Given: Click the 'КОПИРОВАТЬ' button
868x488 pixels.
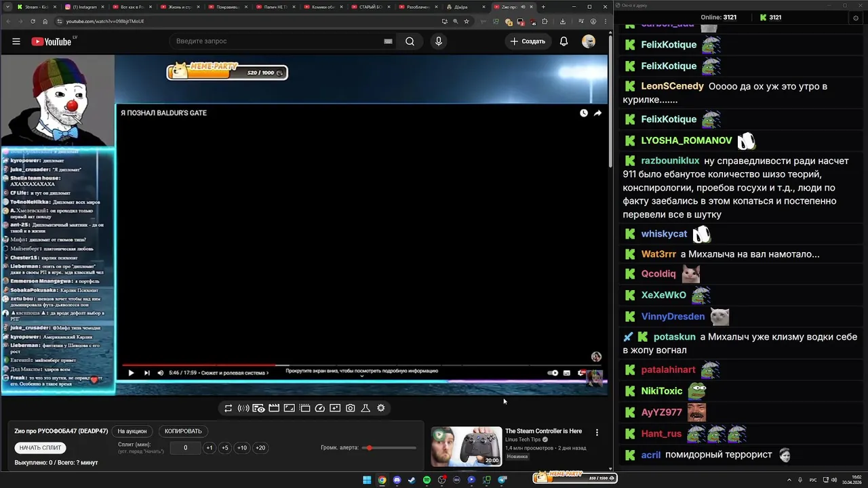Looking at the screenshot, I should (x=183, y=431).
